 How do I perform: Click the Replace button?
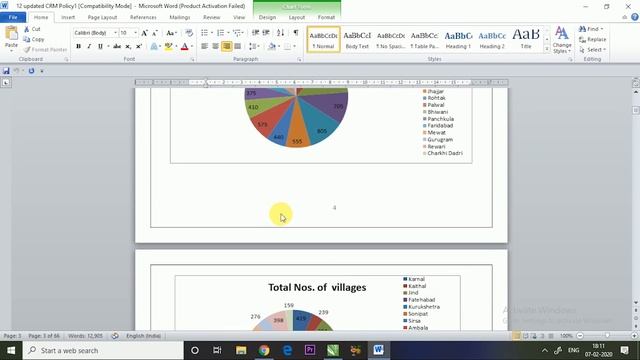(593, 39)
